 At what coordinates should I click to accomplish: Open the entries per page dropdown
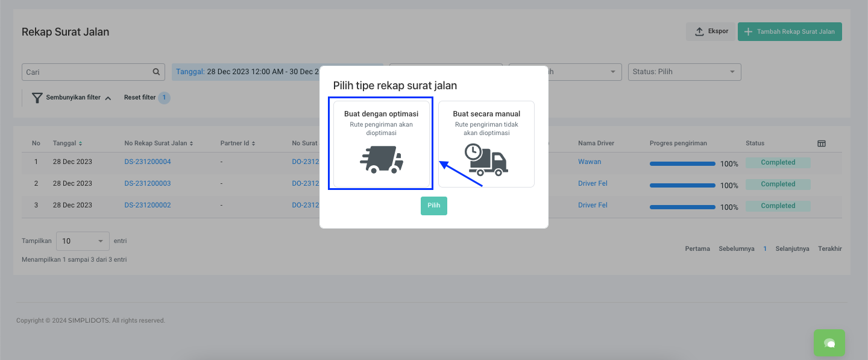click(83, 241)
